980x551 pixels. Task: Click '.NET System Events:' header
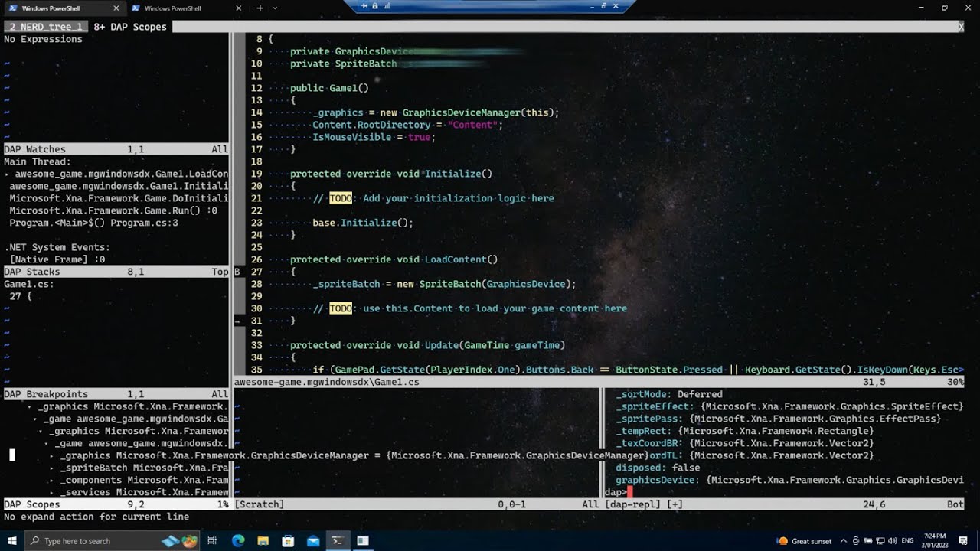(x=57, y=247)
